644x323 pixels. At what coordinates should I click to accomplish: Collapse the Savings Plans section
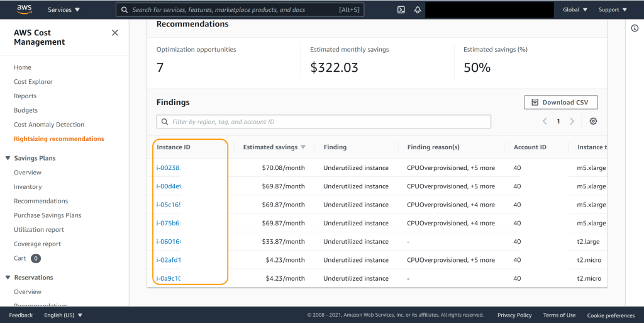point(8,158)
